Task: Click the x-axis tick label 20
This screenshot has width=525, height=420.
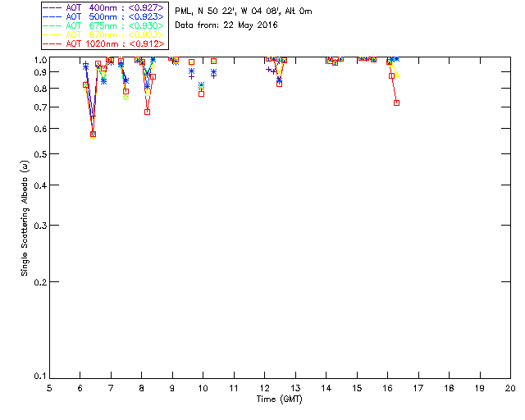Action: 510,389
